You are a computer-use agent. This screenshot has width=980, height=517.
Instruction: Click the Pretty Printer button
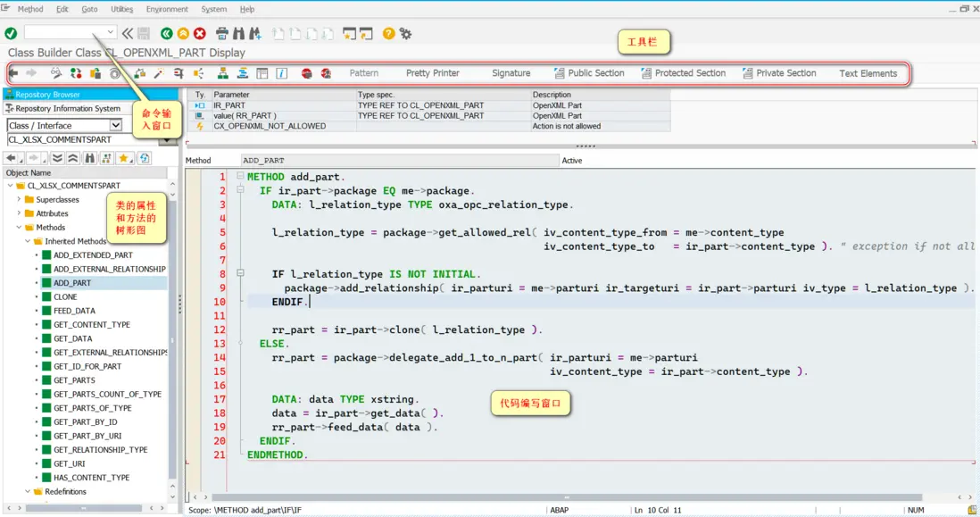pyautogui.click(x=432, y=73)
